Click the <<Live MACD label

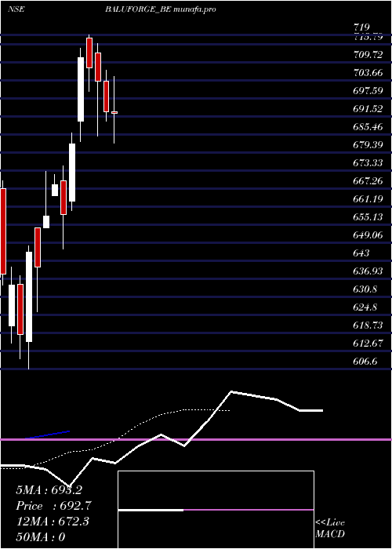point(330,529)
